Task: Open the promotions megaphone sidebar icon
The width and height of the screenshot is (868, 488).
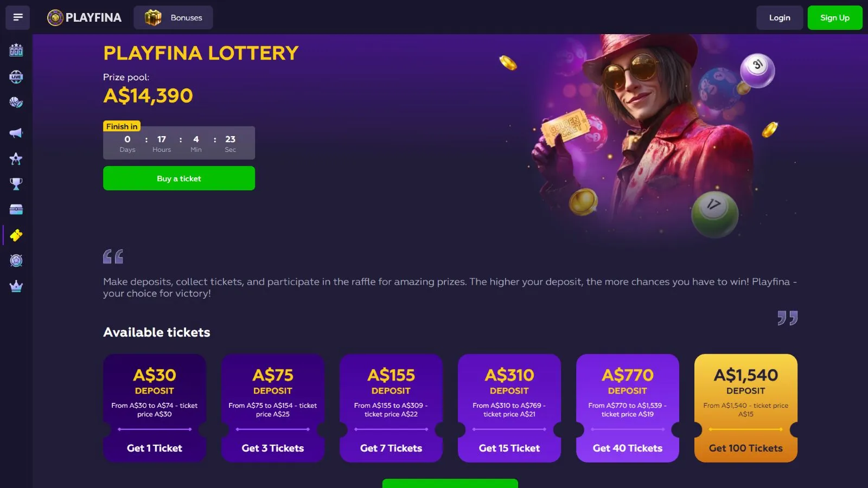Action: [x=16, y=133]
